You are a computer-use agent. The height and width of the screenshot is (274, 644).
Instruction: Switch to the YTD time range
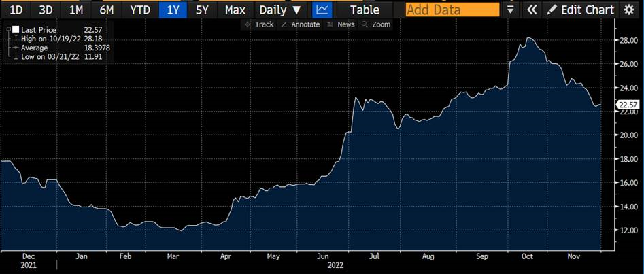[140, 10]
